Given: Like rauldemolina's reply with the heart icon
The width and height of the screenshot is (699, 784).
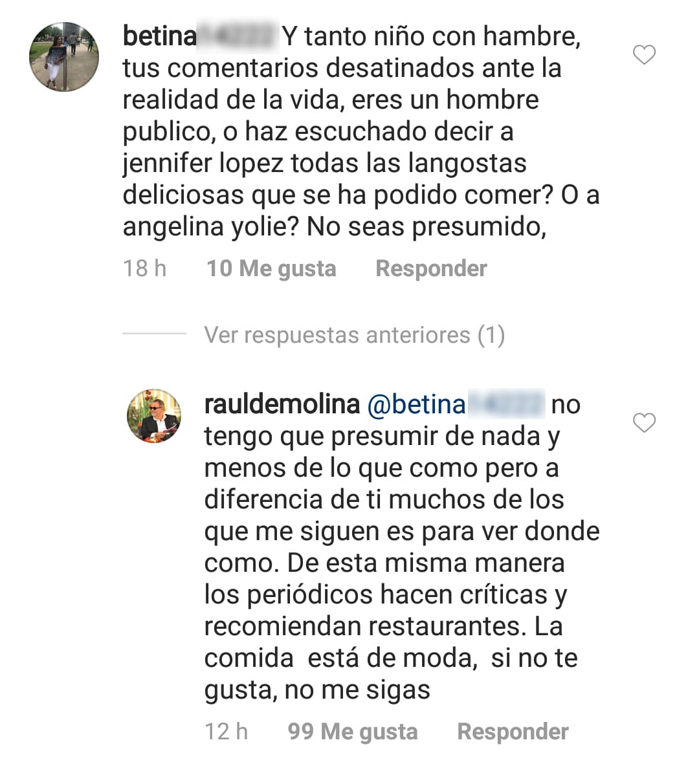Looking at the screenshot, I should (x=643, y=422).
